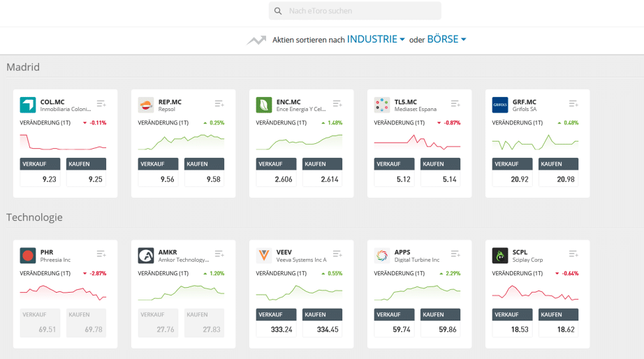The image size is (644, 359).
Task: Add AMKR to watchlist icon
Action: (219, 254)
